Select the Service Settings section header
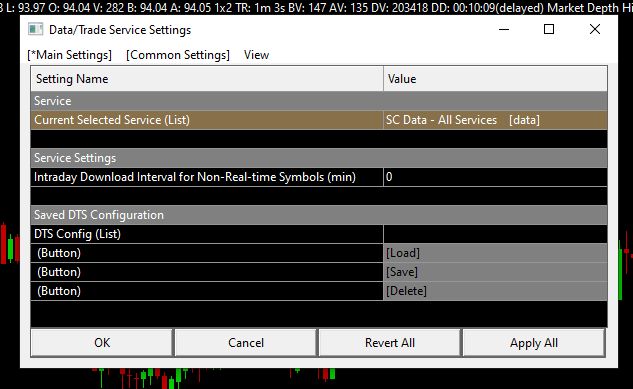This screenshot has height=389, width=633. click(x=319, y=158)
